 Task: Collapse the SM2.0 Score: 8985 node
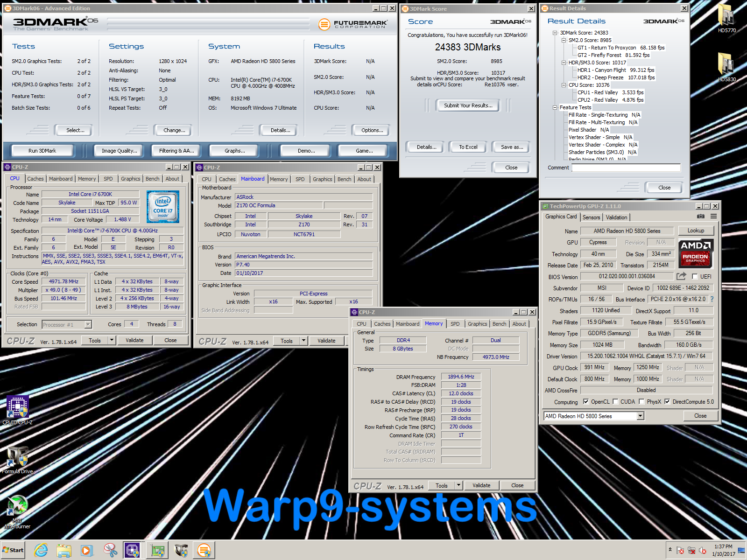564,40
